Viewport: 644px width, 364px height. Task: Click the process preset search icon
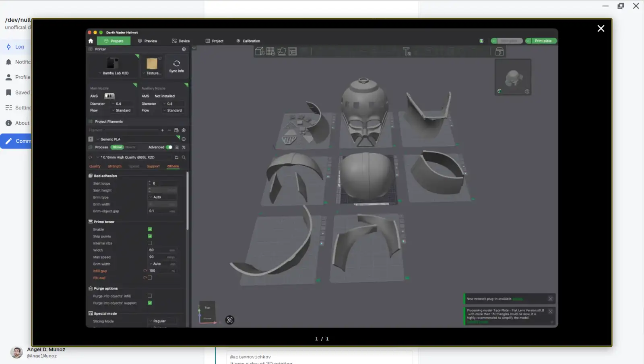(184, 157)
